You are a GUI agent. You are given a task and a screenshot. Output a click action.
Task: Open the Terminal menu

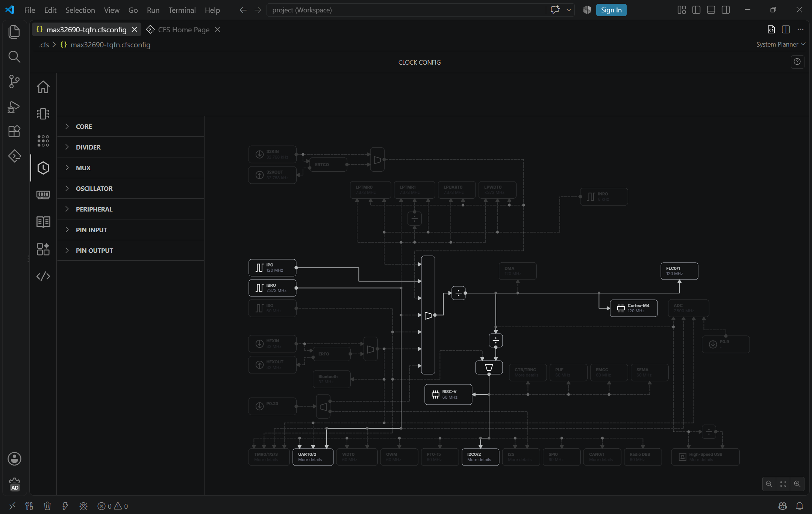click(182, 10)
